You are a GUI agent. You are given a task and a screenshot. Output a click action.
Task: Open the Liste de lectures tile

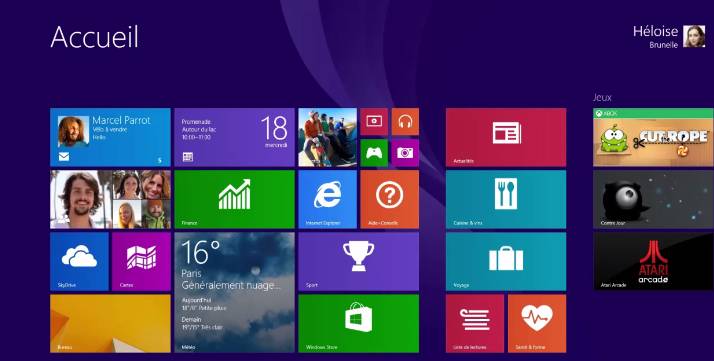click(x=475, y=323)
